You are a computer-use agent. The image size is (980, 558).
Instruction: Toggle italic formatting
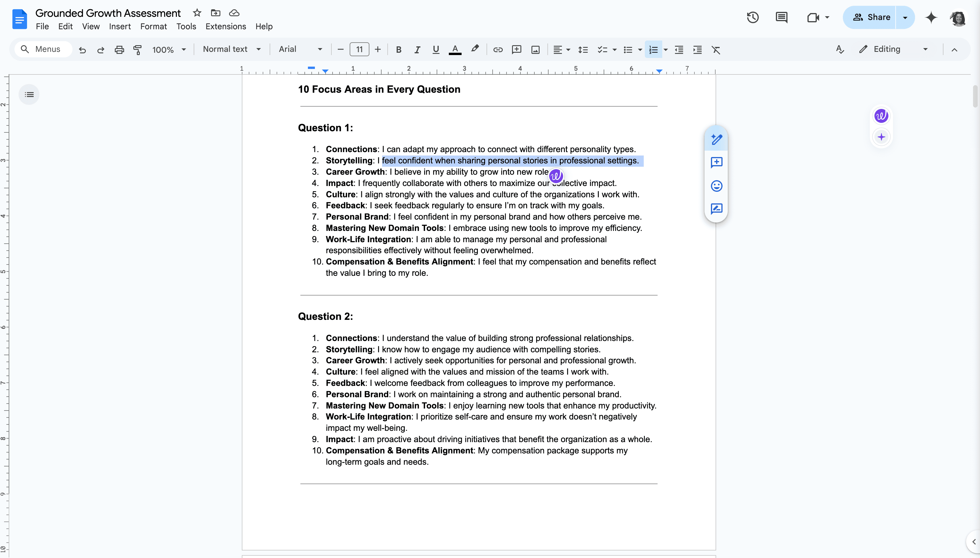(417, 50)
